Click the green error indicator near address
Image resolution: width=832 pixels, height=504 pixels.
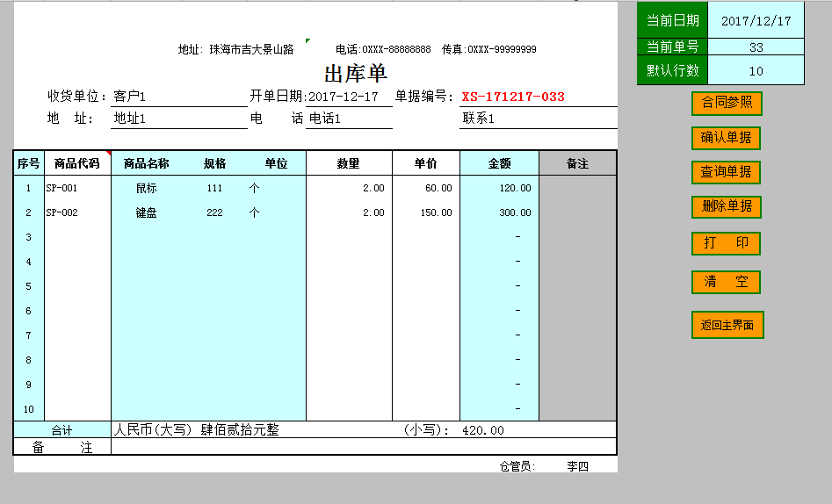pyautogui.click(x=307, y=40)
